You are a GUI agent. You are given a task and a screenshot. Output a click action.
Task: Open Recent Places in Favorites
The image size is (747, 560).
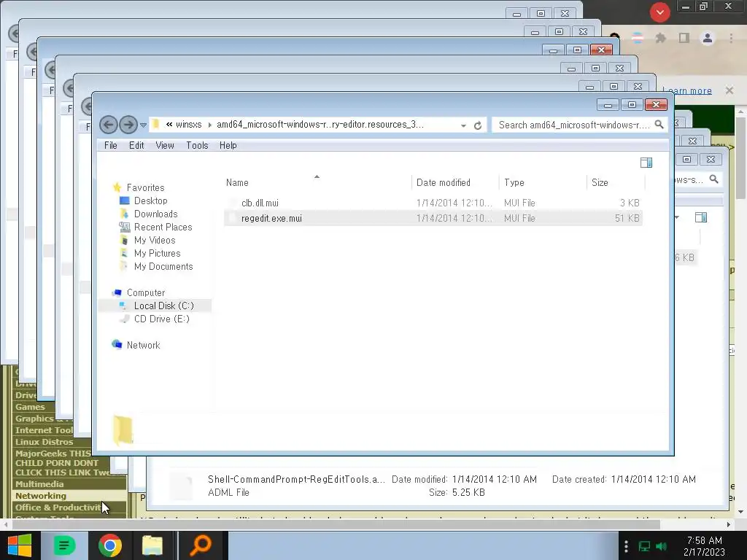[163, 227]
